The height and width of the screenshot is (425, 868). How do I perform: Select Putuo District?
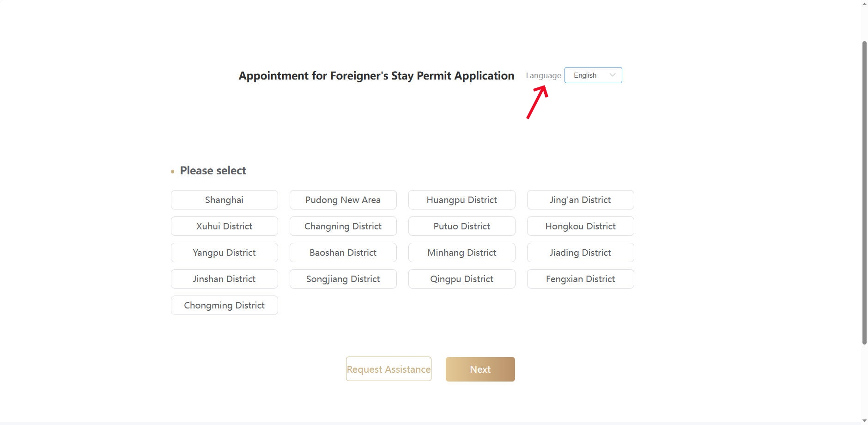[x=462, y=226]
